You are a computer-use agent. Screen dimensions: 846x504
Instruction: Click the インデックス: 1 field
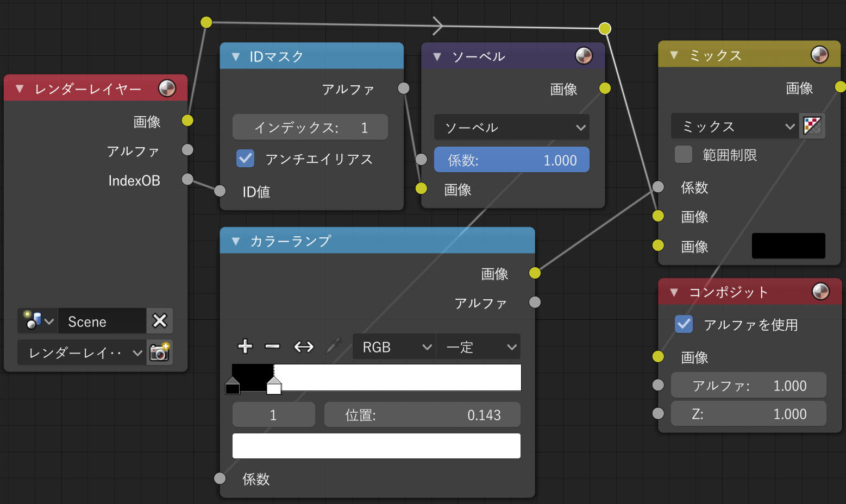pyautogui.click(x=310, y=127)
